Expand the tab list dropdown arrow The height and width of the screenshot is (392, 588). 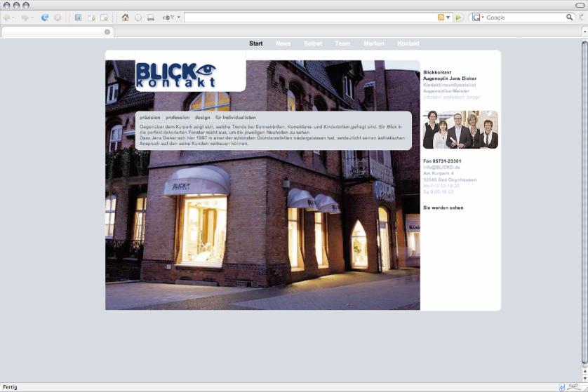point(584,32)
